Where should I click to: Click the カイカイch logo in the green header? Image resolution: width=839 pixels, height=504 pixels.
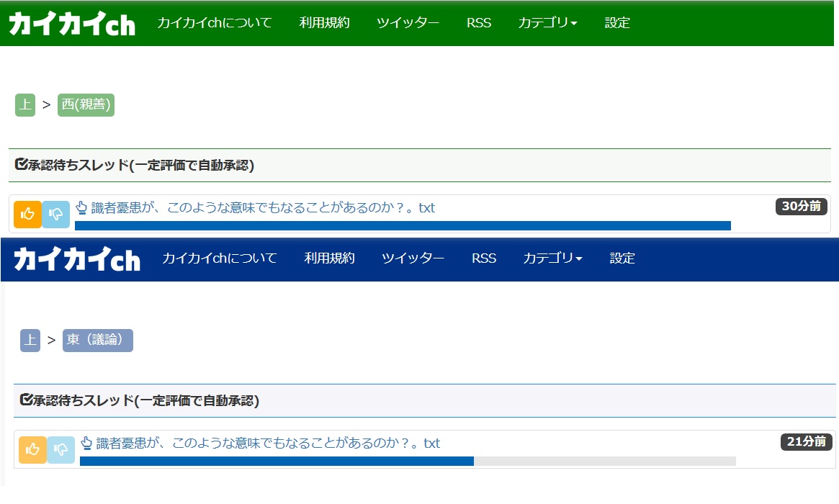[72, 24]
